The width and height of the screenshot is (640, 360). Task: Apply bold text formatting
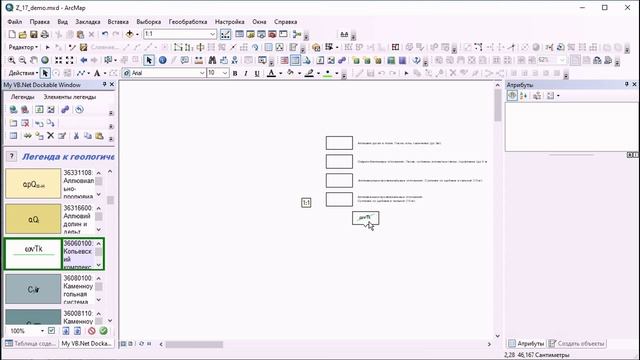(235, 73)
